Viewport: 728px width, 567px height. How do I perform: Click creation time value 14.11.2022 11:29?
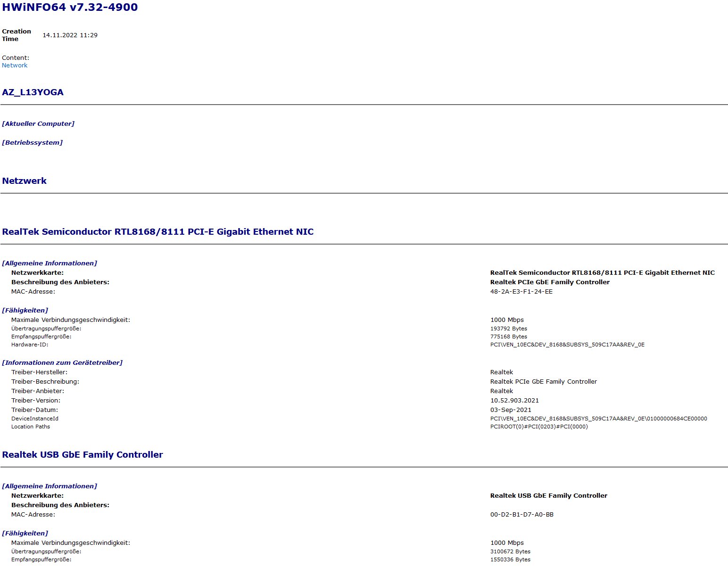pos(70,35)
